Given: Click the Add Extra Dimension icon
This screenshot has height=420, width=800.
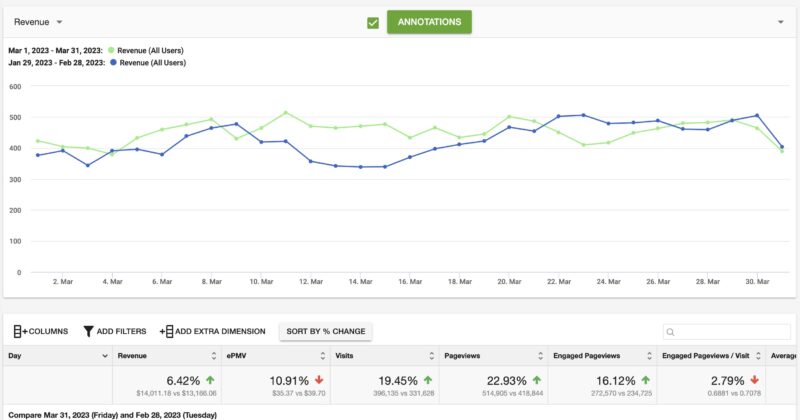Looking at the screenshot, I should pyautogui.click(x=166, y=331).
